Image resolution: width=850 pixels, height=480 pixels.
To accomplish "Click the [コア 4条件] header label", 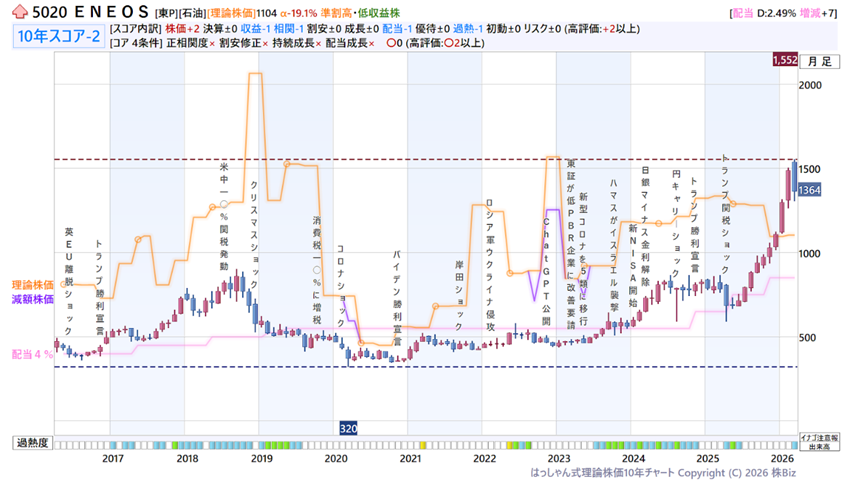I will [139, 44].
